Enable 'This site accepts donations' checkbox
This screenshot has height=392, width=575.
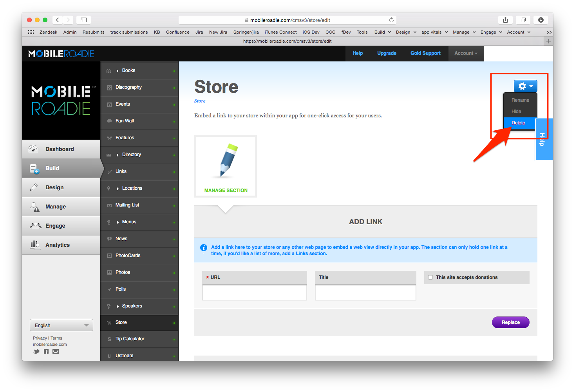tap(430, 277)
